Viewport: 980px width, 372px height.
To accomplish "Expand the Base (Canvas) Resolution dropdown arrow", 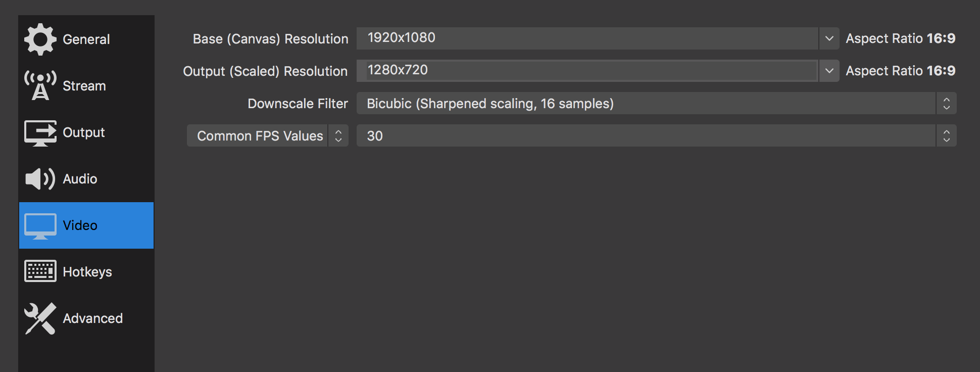I will 829,38.
